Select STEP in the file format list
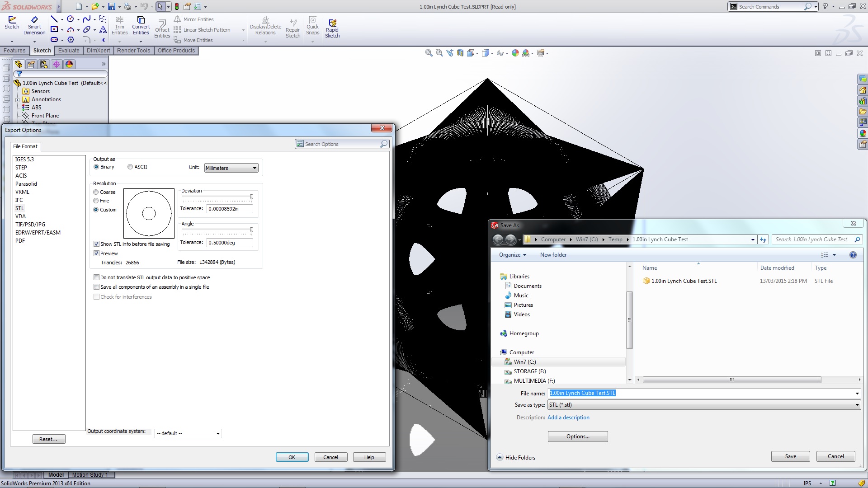Viewport: 868px width, 488px height. pos(21,168)
